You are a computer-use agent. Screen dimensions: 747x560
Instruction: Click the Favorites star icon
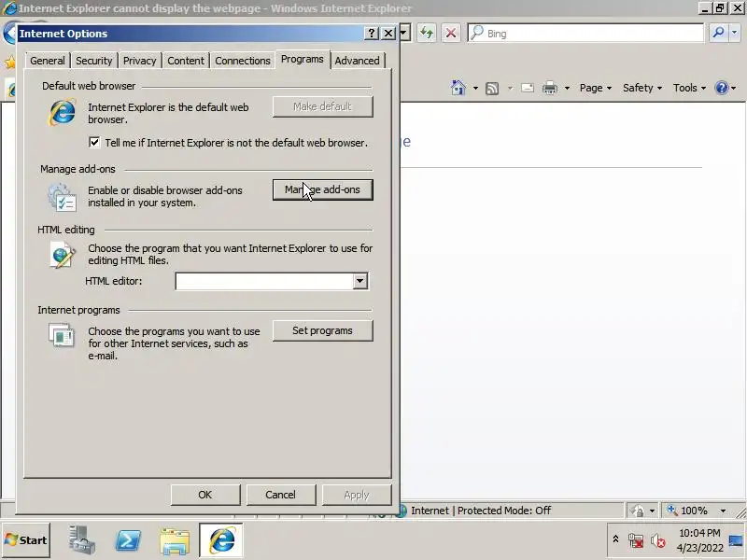pyautogui.click(x=9, y=62)
